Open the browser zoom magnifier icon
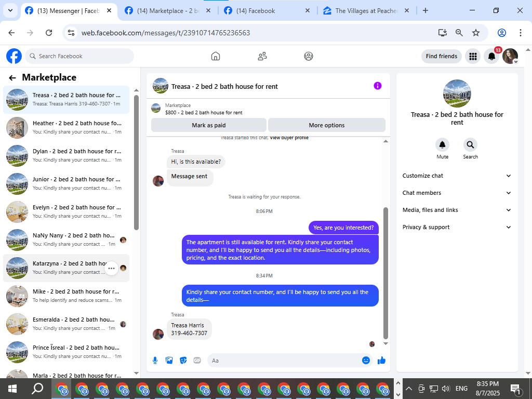 point(459,33)
